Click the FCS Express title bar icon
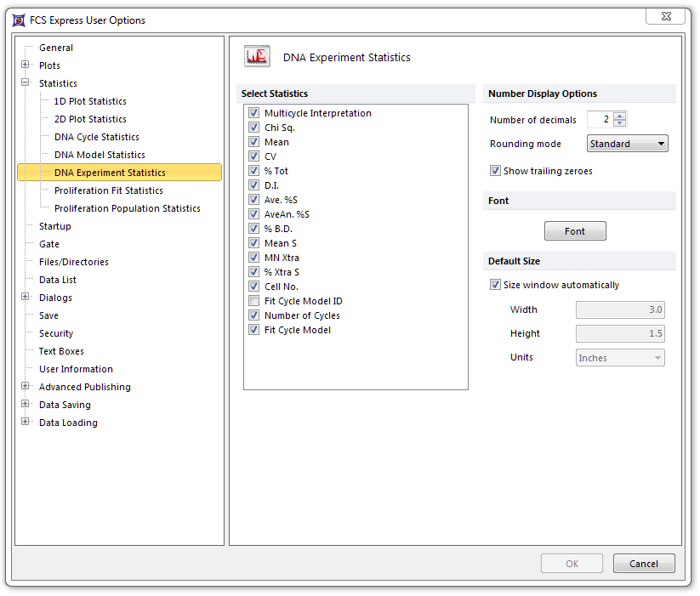Viewport: 700px width, 596px height. tap(19, 20)
